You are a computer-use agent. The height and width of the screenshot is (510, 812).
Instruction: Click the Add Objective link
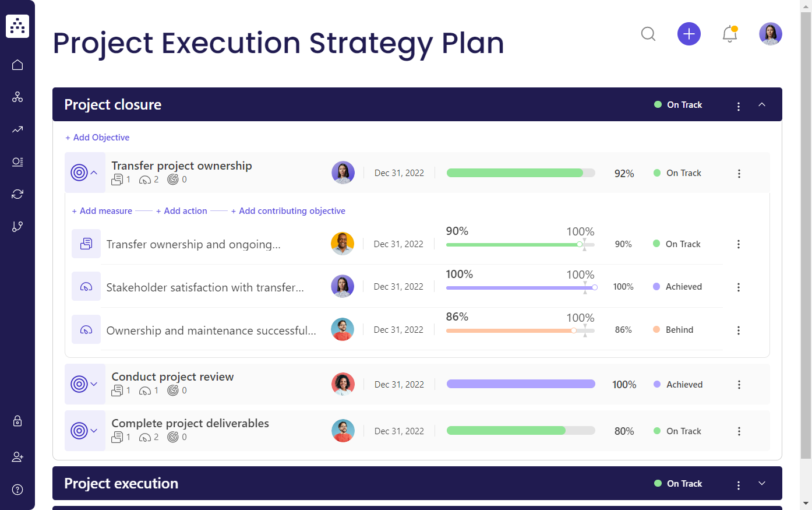coord(97,138)
